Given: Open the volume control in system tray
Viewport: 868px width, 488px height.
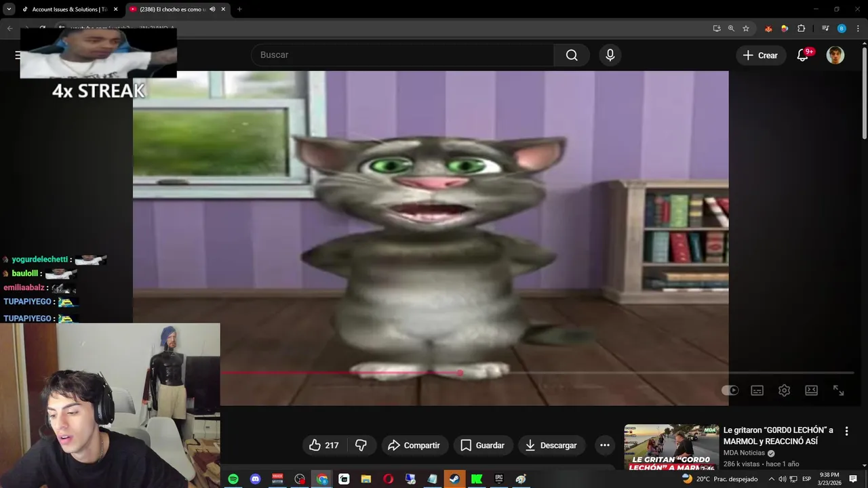Looking at the screenshot, I should pos(783,479).
